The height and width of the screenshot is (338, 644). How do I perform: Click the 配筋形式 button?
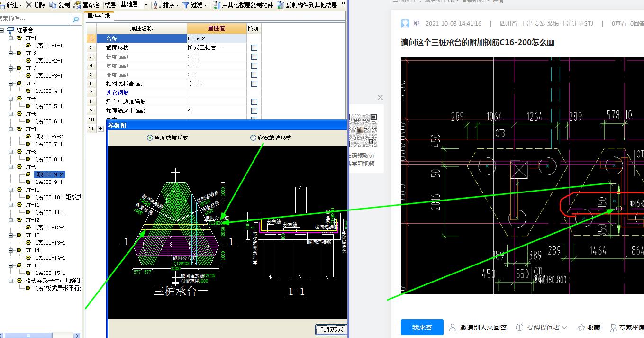331,329
